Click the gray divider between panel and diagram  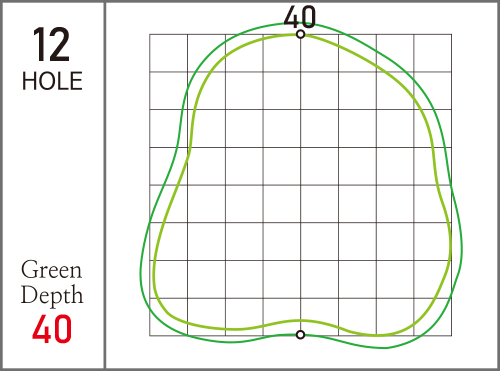coord(105,185)
